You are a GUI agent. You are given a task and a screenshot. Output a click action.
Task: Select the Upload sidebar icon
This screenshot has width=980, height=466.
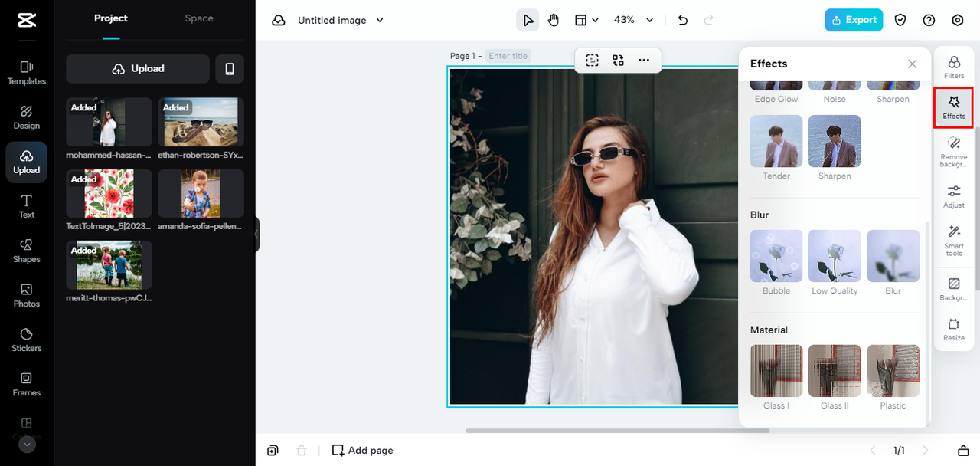[x=27, y=162]
